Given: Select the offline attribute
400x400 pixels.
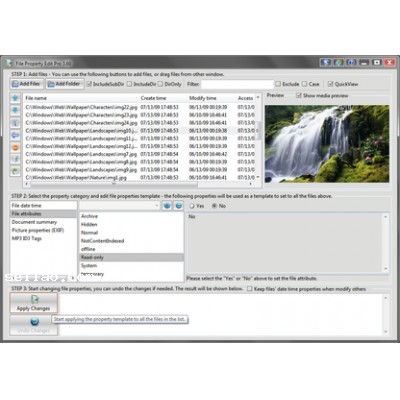Looking at the screenshot, I should (x=131, y=249).
